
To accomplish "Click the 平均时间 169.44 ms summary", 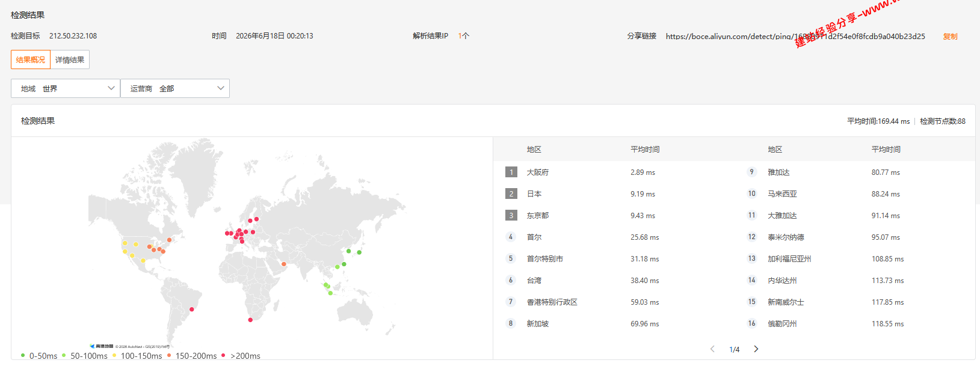I will 878,121.
